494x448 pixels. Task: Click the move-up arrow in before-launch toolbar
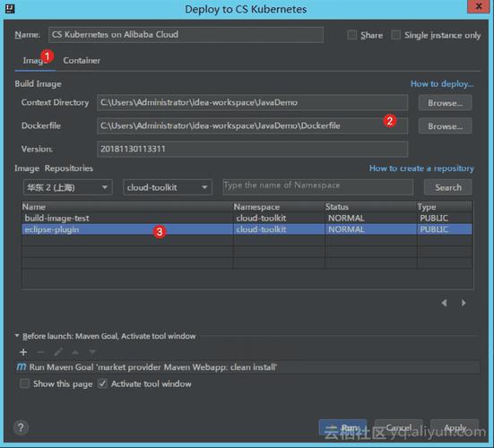point(75,352)
